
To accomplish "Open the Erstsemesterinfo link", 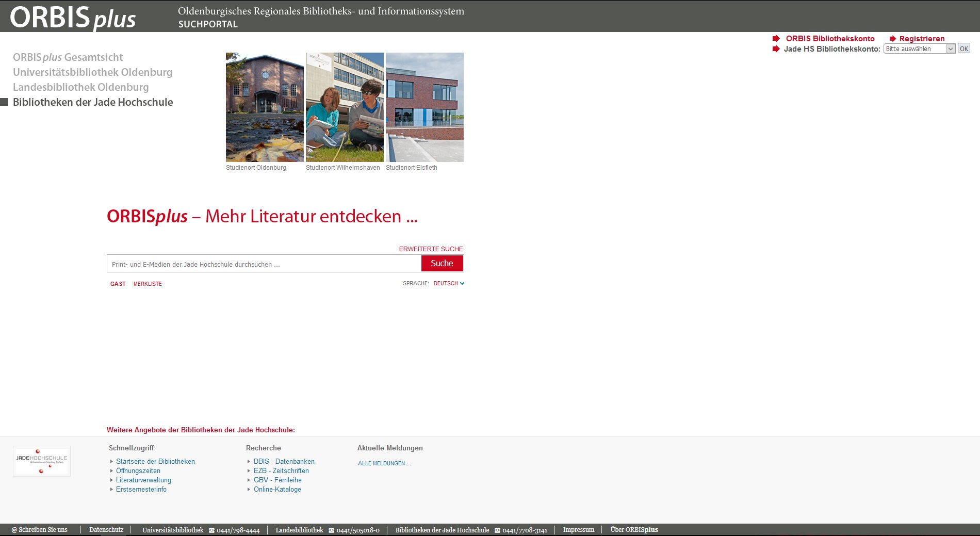I will [141, 490].
